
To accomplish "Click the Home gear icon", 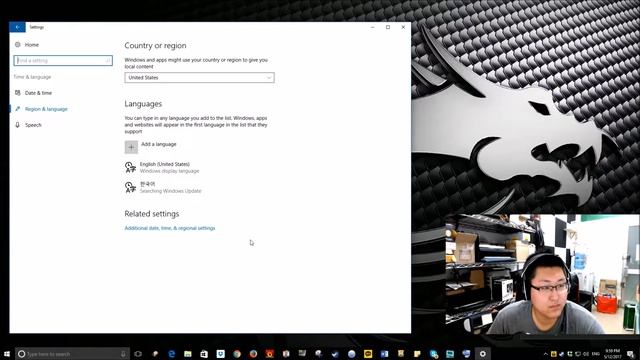I will point(18,44).
